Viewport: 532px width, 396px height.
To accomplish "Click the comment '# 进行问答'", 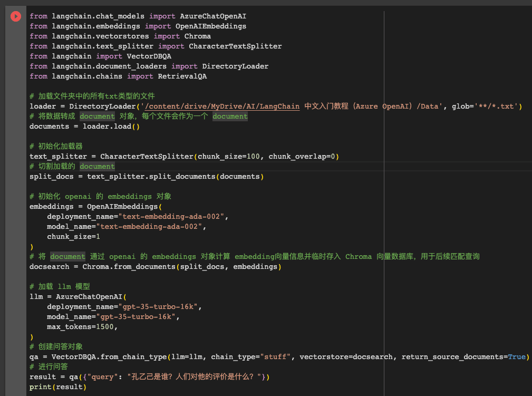I will 49,366.
